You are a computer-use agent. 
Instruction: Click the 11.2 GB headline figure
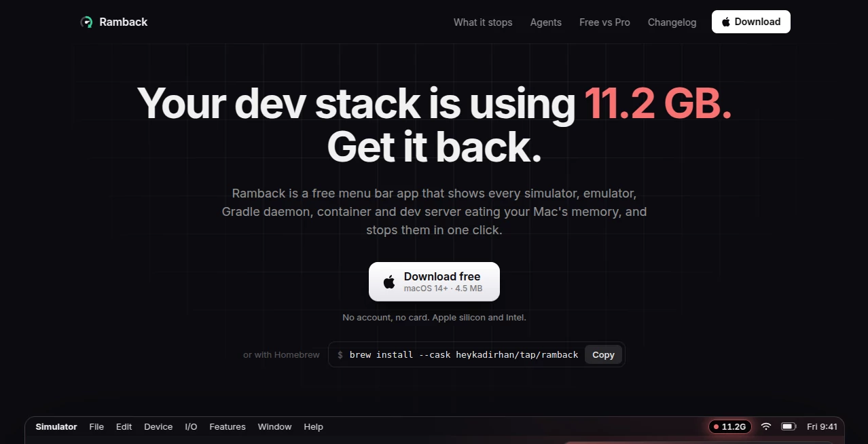(657, 104)
